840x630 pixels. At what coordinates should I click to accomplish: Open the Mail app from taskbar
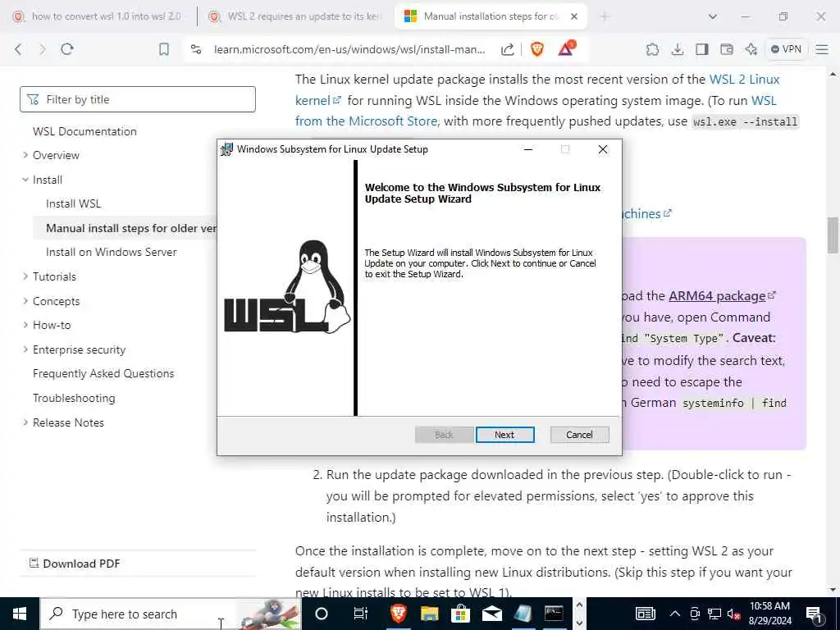point(492,614)
